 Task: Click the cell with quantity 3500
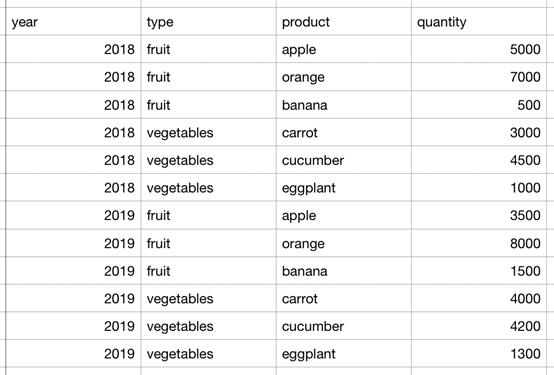[479, 215]
